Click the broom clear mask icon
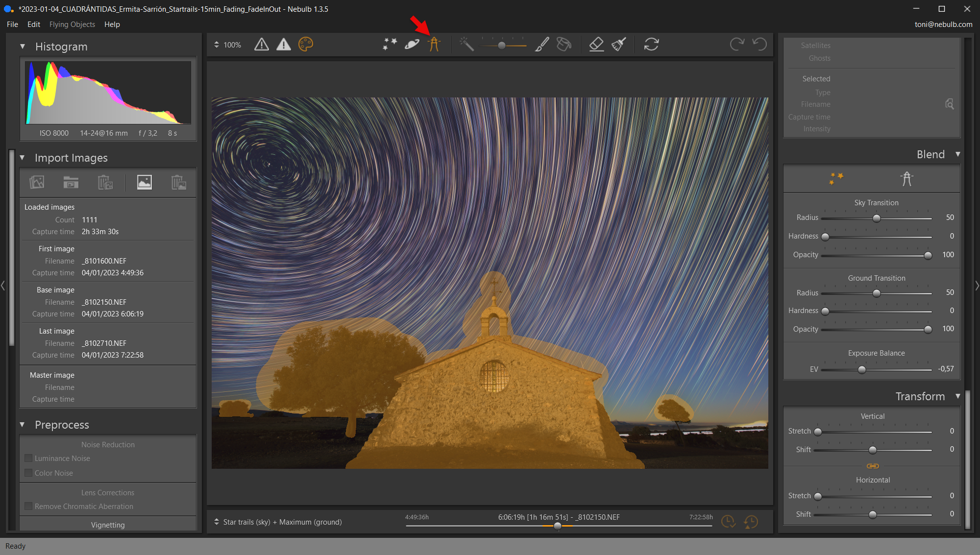Image resolution: width=980 pixels, height=555 pixels. [x=619, y=45]
